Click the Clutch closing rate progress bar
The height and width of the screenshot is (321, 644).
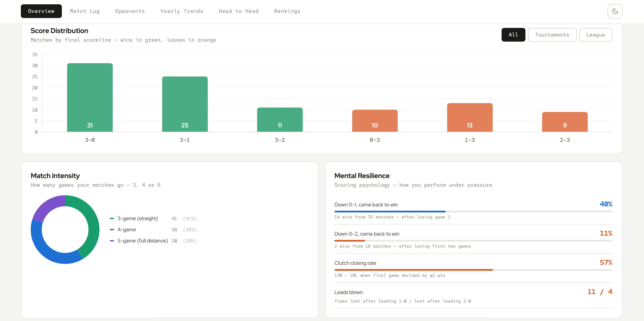coord(473,270)
